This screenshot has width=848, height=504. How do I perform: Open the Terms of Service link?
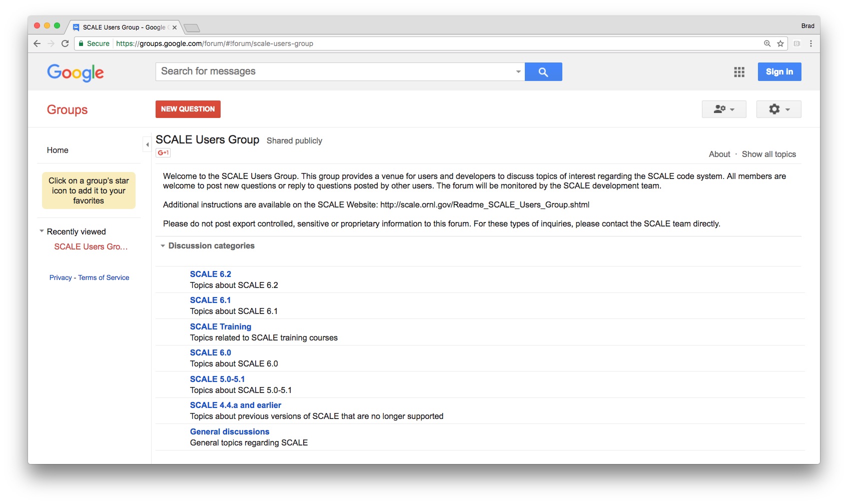coord(104,277)
